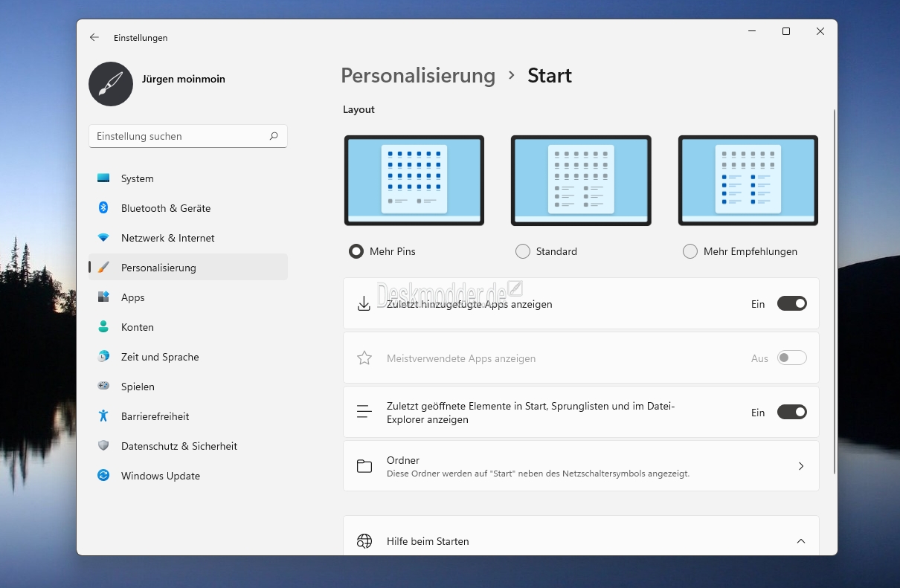This screenshot has width=900, height=588.
Task: Click the Zeit und Sprache globe-clock icon
Action: tap(103, 357)
